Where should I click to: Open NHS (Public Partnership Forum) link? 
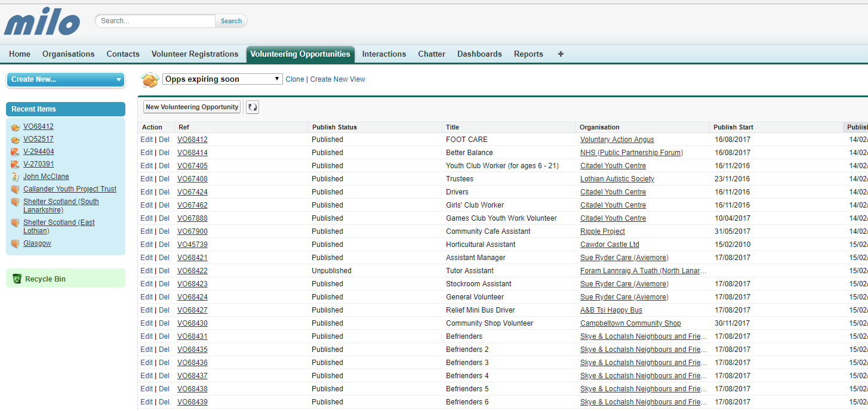coord(632,153)
